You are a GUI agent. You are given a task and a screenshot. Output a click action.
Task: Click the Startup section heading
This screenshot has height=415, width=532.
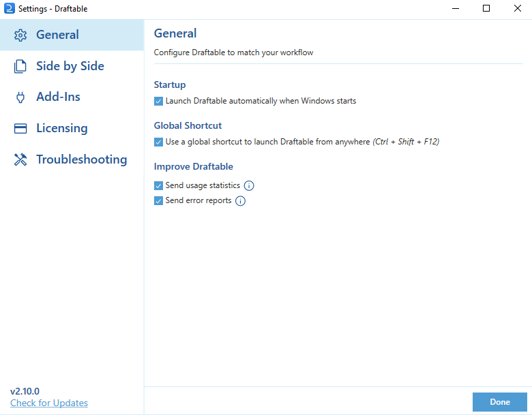tap(170, 84)
